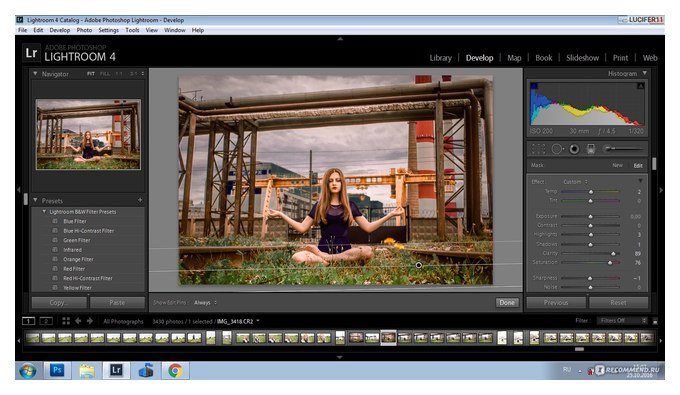Collapse the Histogram panel
The image size is (680, 395).
pyautogui.click(x=644, y=73)
